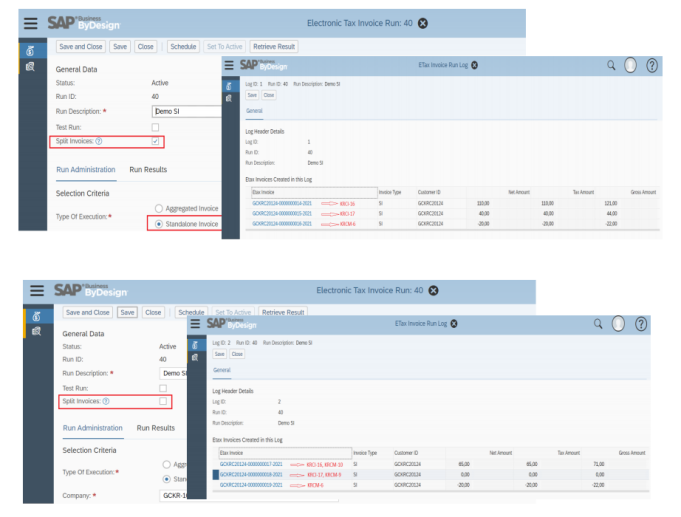Screen dimensions: 681x517
Task: Select the General tab in the Log ID 2 window
Action: tap(222, 370)
